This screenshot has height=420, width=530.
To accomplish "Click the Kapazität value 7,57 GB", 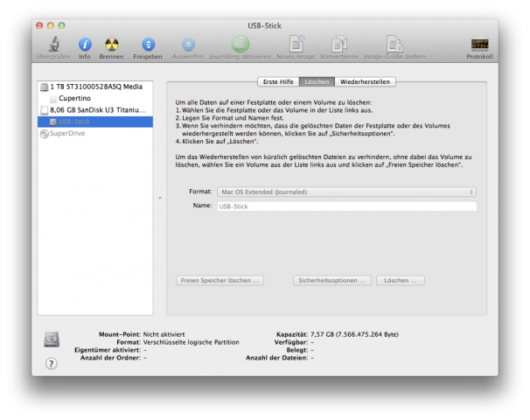I will (x=354, y=334).
